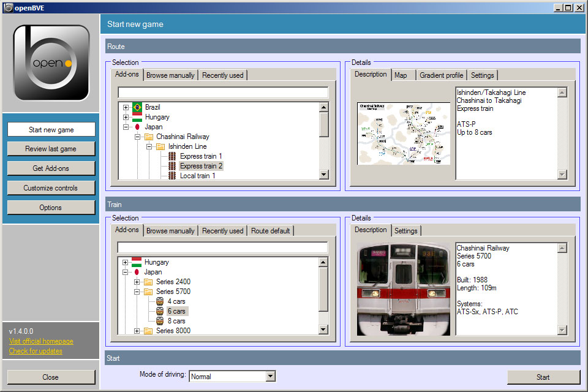Image resolution: width=588 pixels, height=392 pixels.
Task: Click the Japan flag icon in train tree
Action: click(x=137, y=272)
